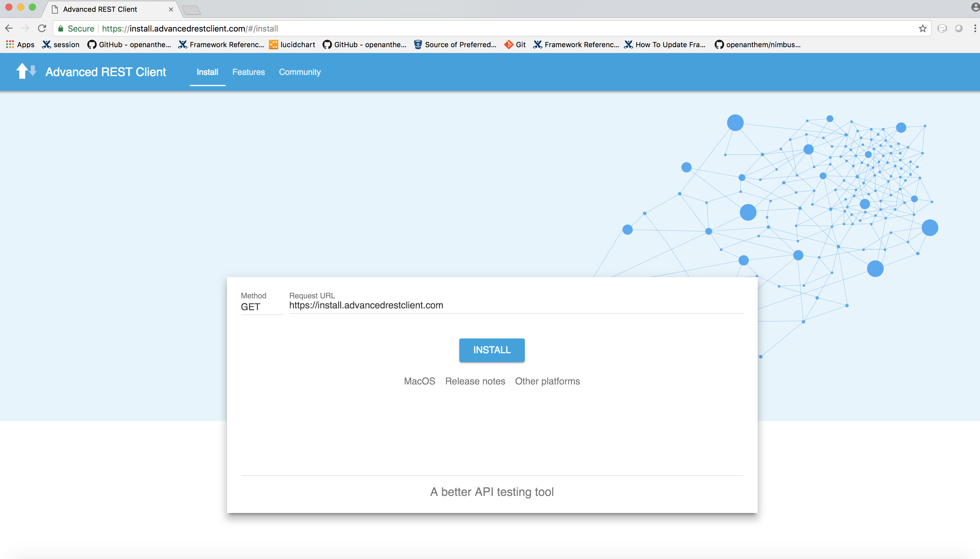
Task: Click the browser reload icon
Action: [42, 28]
